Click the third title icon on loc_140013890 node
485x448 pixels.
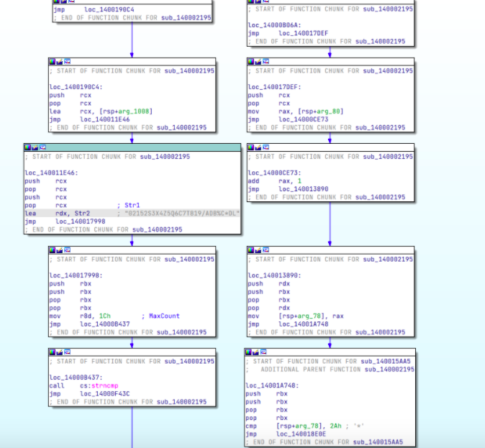(266, 250)
